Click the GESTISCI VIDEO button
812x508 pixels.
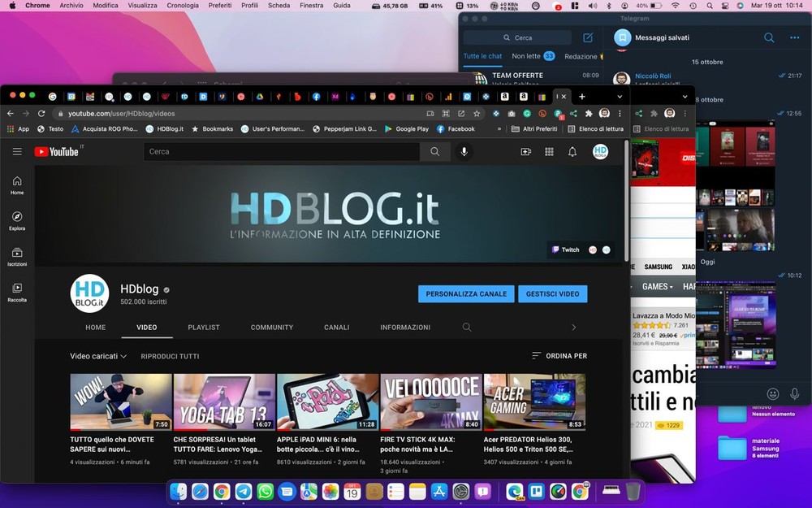(552, 294)
